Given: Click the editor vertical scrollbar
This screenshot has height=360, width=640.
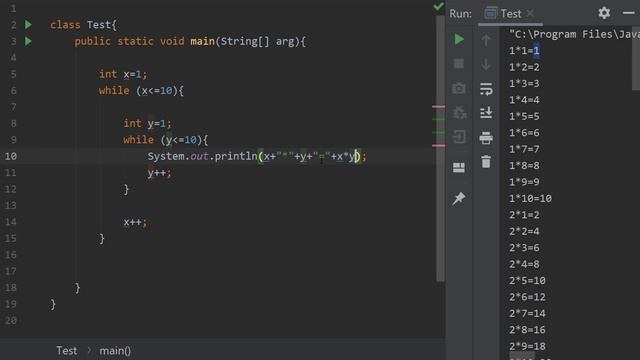Looking at the screenshot, I should coord(440,149).
